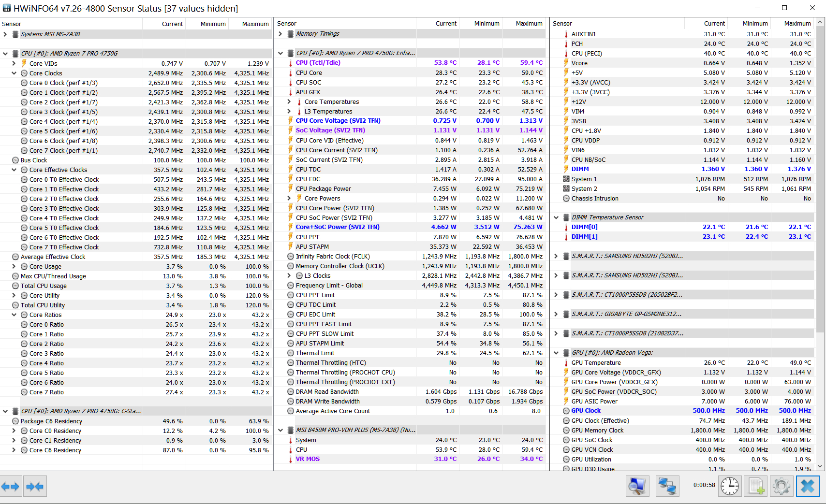This screenshot has height=504, width=826.
Task: Collapse the MSI B450M PRO-VDH PLUS group
Action: coord(280,430)
